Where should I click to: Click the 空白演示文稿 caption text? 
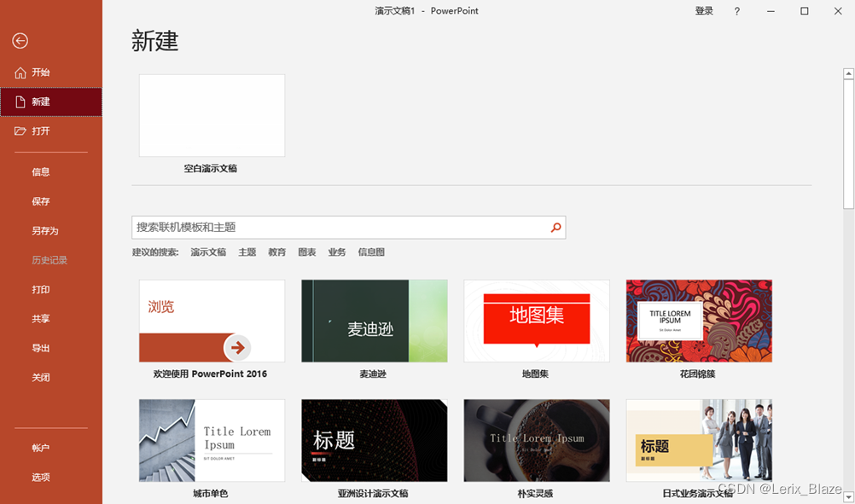point(211,169)
